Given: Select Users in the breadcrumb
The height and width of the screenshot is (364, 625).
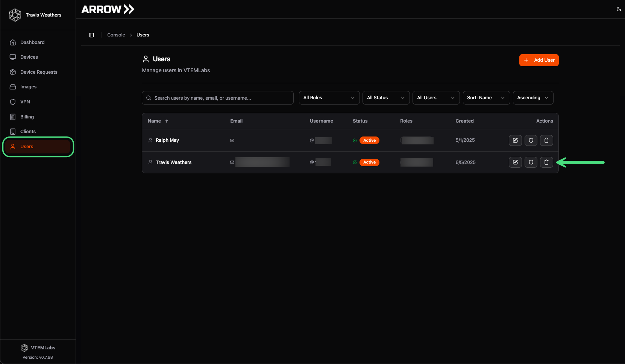Looking at the screenshot, I should [143, 35].
